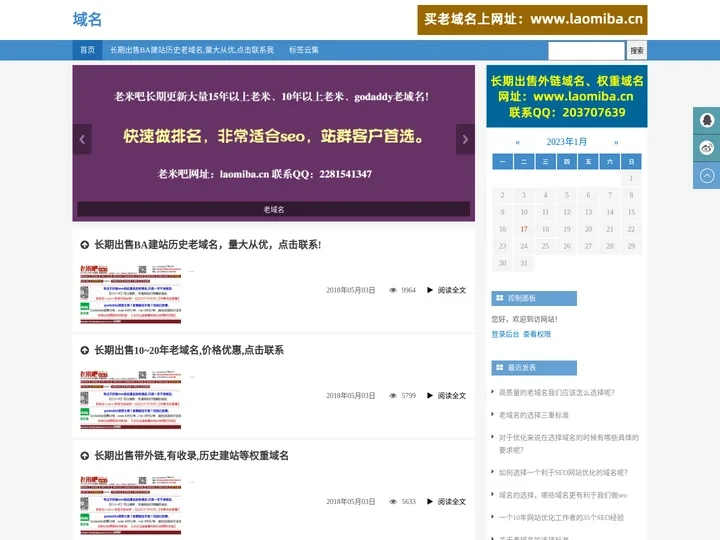The image size is (720, 540).
Task: Open the laomiba.cn top banner ad
Action: [532, 20]
